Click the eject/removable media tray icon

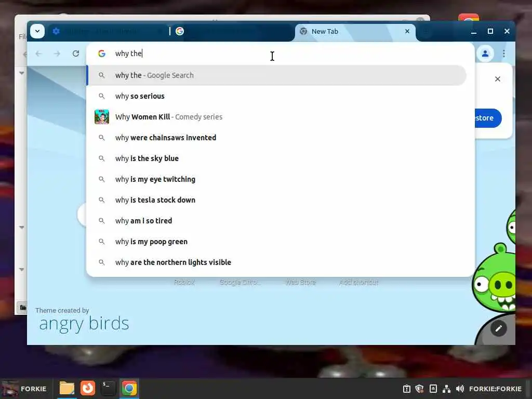[433, 389]
